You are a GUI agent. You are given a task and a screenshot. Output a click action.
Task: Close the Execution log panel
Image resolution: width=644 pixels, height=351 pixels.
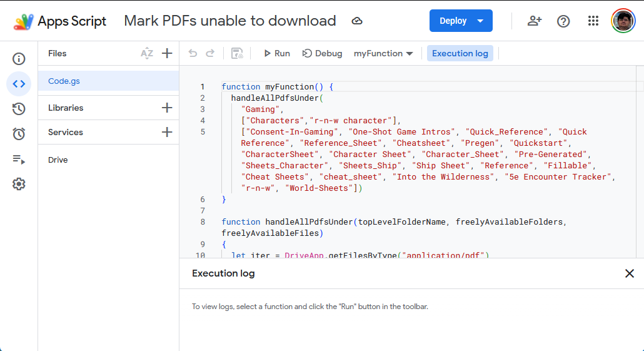click(x=629, y=273)
